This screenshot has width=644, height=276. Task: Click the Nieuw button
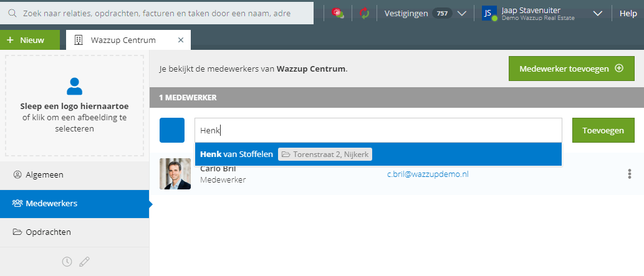(29, 40)
